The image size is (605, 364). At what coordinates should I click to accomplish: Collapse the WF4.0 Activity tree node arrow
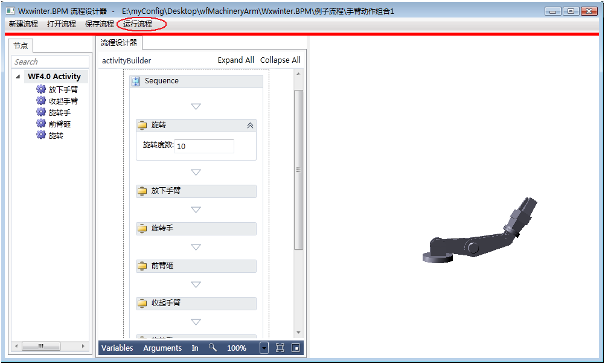tap(18, 77)
